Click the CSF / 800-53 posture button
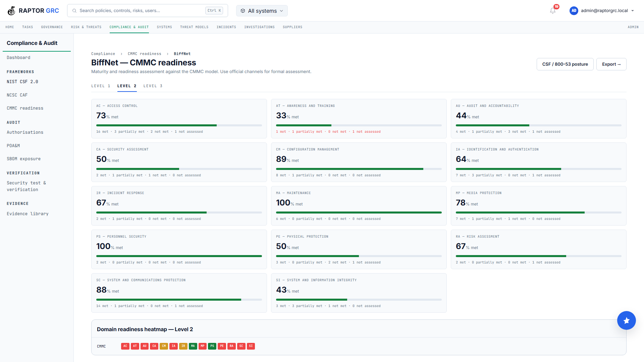 pos(565,64)
